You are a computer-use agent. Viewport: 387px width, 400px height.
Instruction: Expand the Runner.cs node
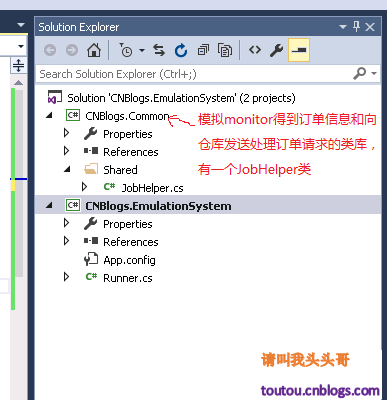(x=67, y=277)
